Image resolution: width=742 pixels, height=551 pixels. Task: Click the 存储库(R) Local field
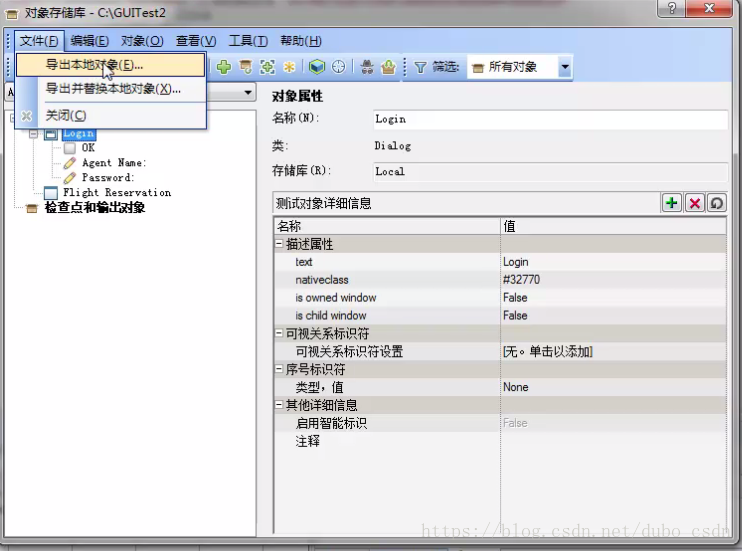[550, 172]
